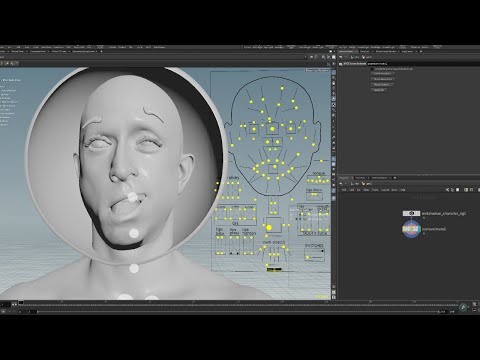Screen dimensions: 480x360
Task: Click the play controls at the timeline's left end
Action: 14,304
